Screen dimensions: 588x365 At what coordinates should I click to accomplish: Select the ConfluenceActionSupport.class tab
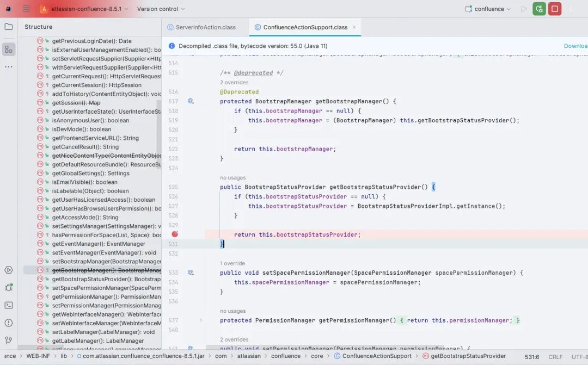(304, 27)
